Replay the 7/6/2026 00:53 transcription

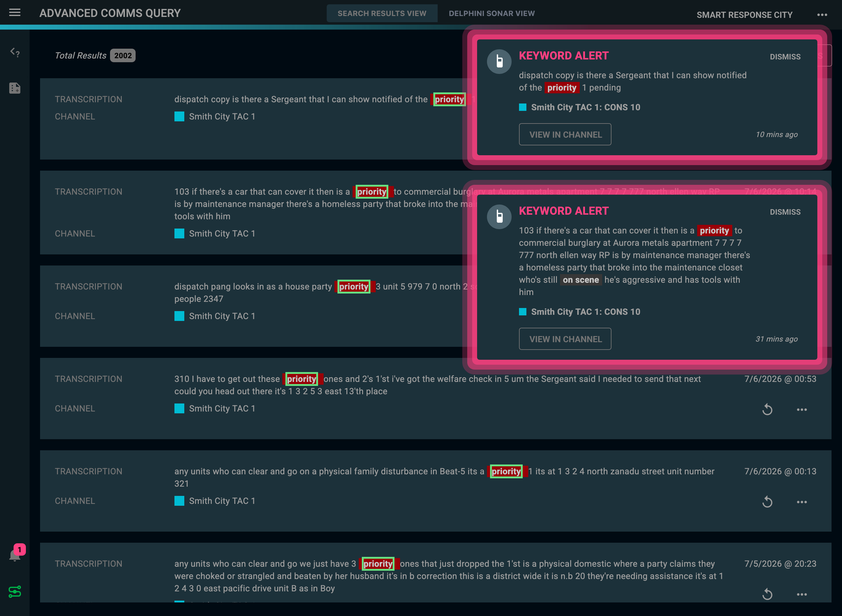click(767, 409)
